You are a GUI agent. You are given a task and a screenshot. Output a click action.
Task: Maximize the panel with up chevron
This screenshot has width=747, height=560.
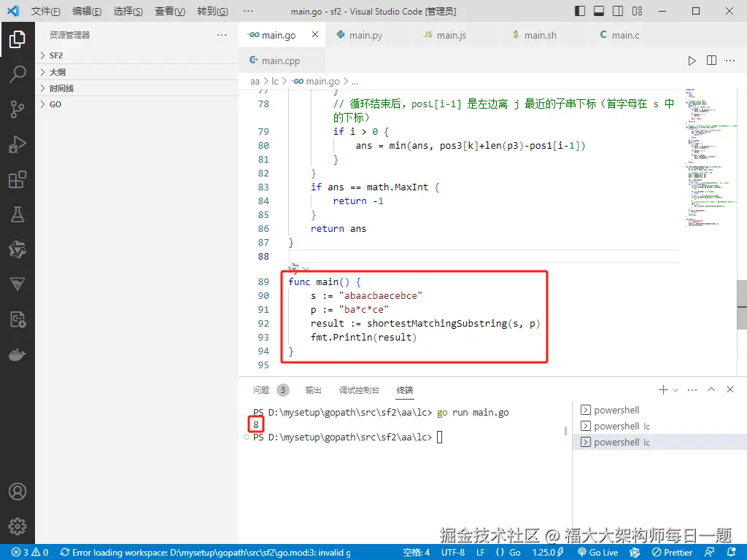click(711, 389)
